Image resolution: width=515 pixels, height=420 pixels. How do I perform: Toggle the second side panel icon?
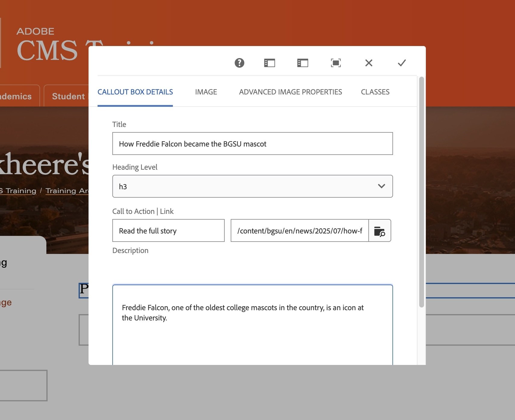tap(303, 63)
